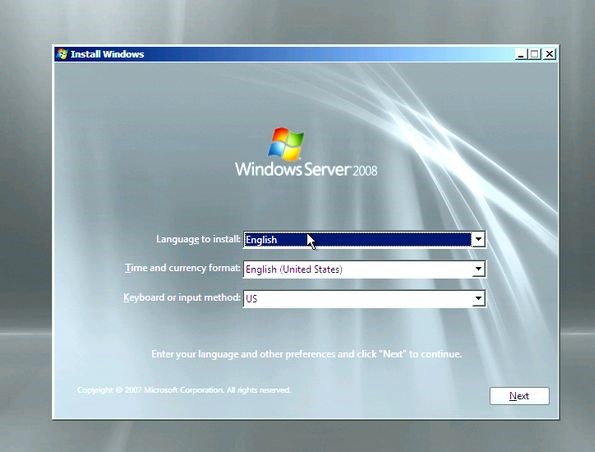Click the Windows Server 2008 title text

(306, 169)
